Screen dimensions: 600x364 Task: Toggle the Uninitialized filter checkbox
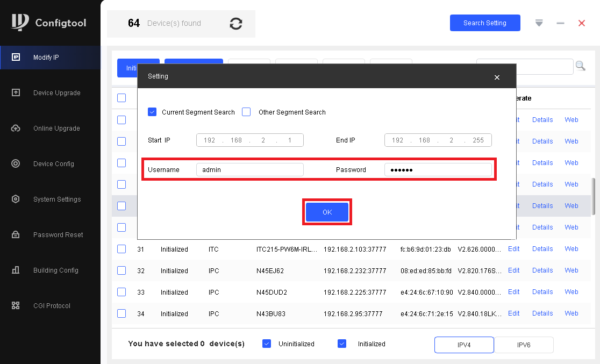[x=267, y=344]
